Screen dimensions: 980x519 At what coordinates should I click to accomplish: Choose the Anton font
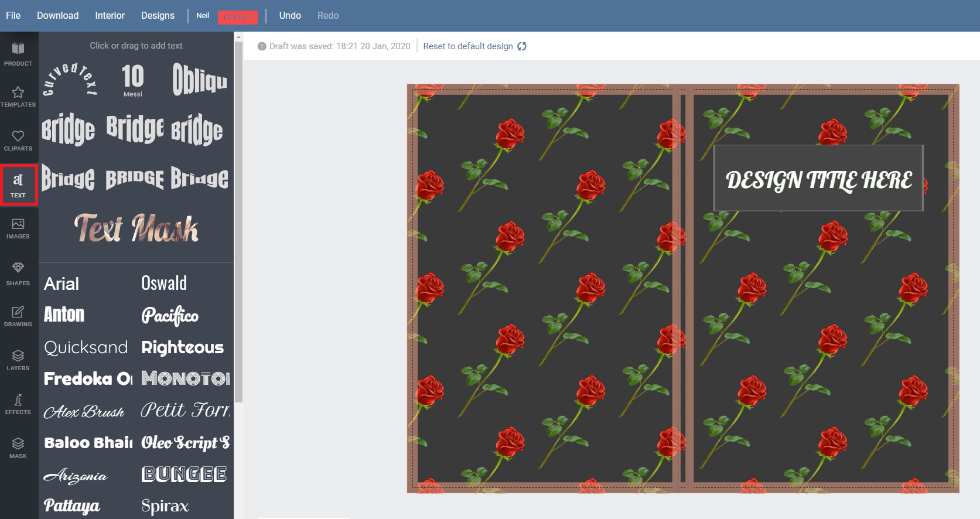tap(64, 315)
